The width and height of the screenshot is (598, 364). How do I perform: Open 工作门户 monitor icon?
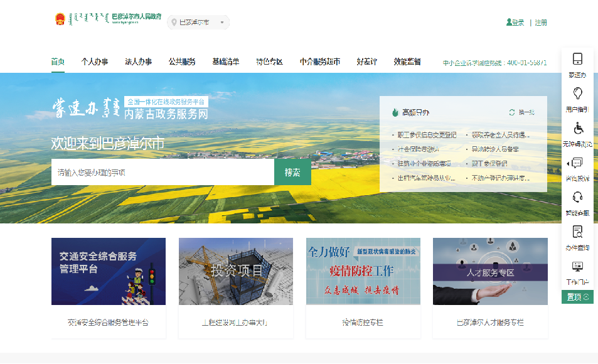[577, 266]
